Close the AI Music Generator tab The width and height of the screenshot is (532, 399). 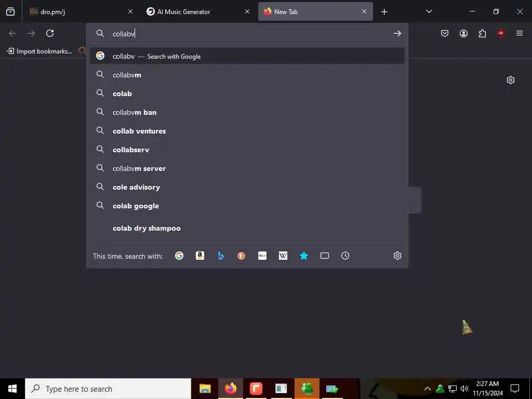[247, 11]
